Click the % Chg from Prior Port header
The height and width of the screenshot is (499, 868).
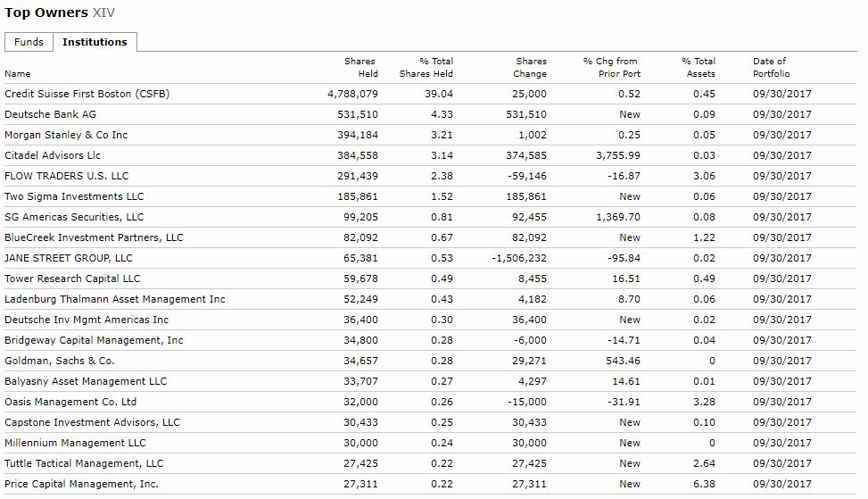point(612,68)
